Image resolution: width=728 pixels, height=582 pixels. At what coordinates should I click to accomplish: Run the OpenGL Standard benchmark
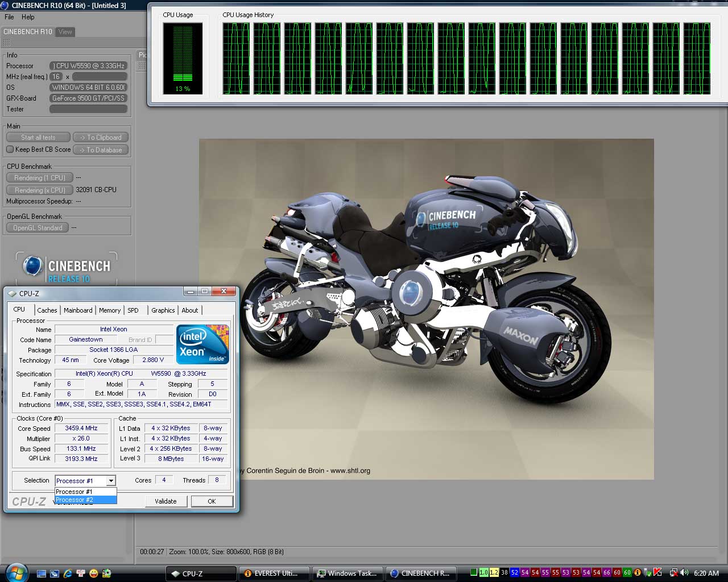coord(38,228)
